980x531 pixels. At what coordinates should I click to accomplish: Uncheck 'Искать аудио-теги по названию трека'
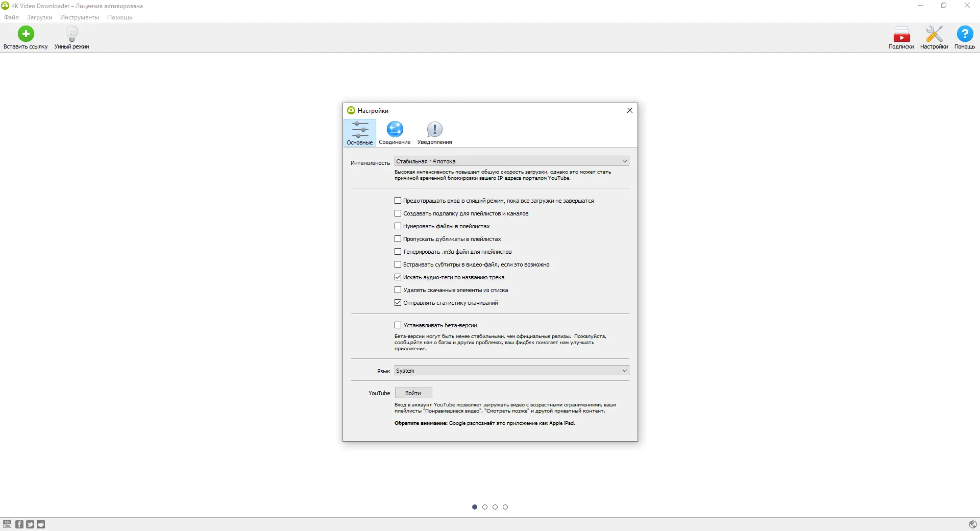(x=398, y=277)
